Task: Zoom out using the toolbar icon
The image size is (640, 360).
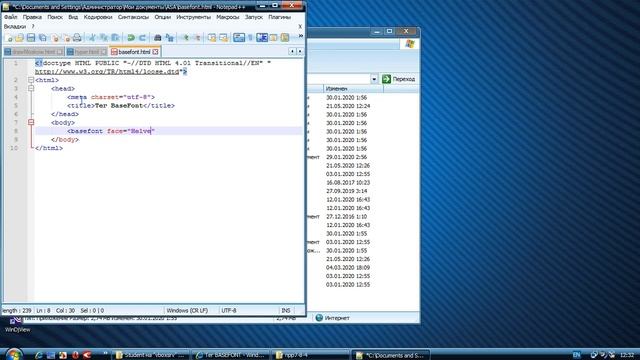Action: 197,38
